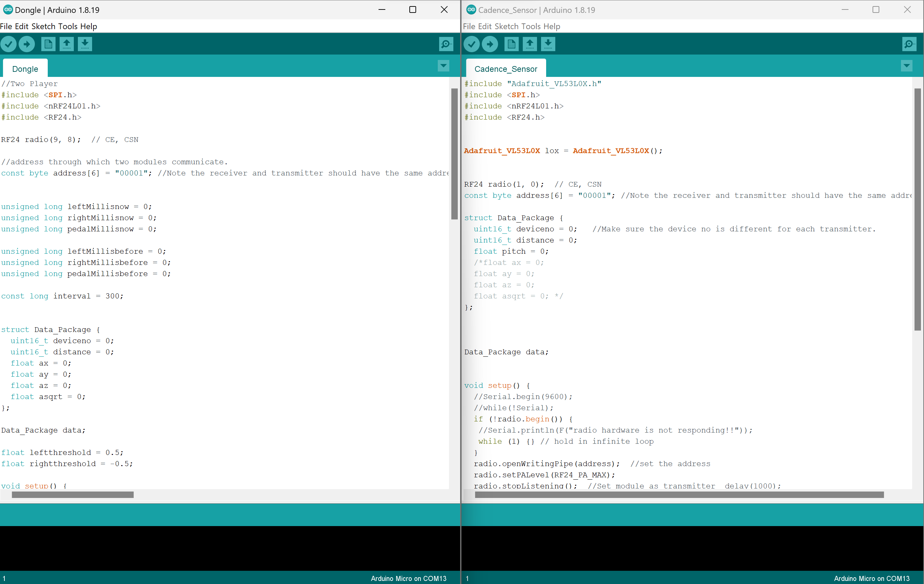Click Arduino logo in Cadence_Sensor title bar
Viewport: 924px width, 584px height.
point(471,9)
